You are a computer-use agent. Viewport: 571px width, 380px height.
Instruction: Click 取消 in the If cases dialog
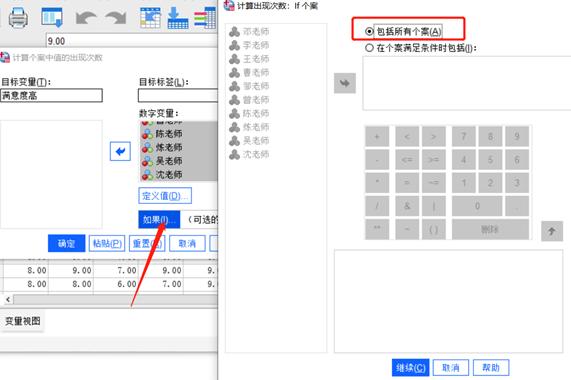tap(451, 368)
